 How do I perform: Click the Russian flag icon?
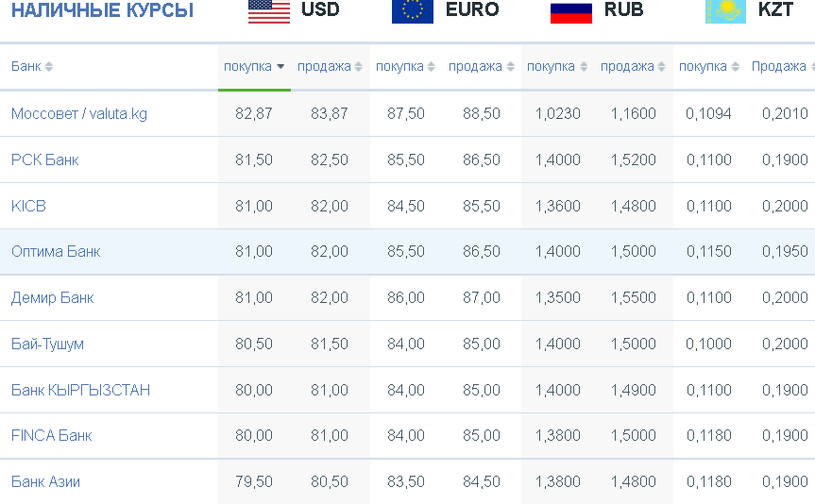click(570, 13)
